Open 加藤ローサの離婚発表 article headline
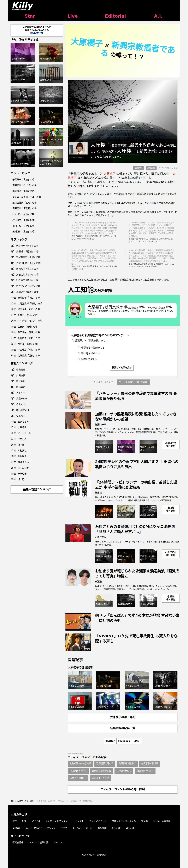This screenshot has height=868, width=188. [x=136, y=416]
